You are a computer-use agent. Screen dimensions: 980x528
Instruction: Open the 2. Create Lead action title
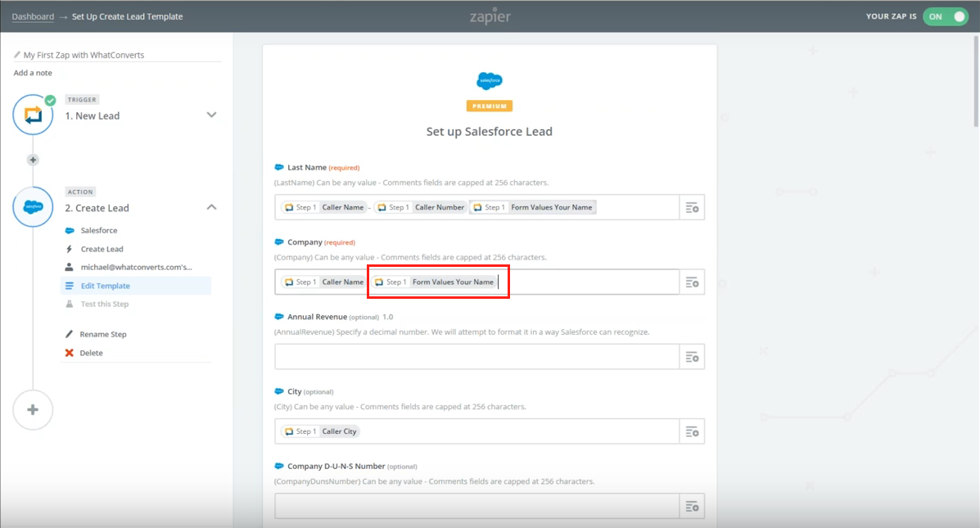pos(97,208)
